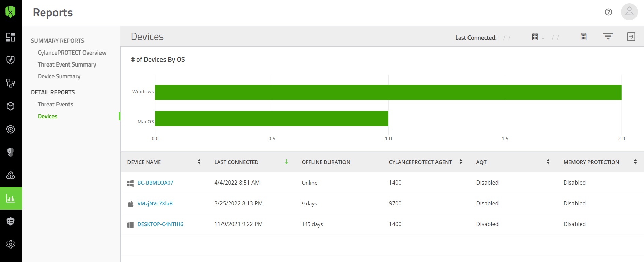
Task: Open the Policy shield list sidebar icon
Action: (x=11, y=221)
